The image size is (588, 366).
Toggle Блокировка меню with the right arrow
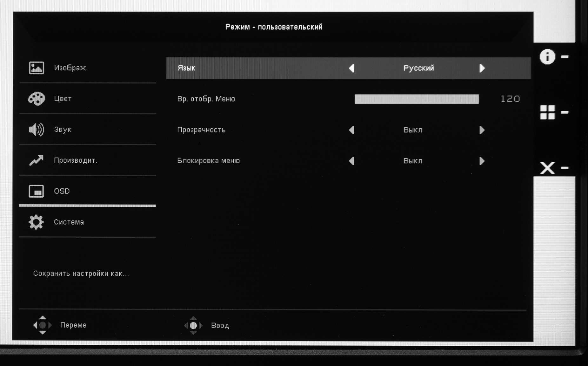click(x=482, y=161)
